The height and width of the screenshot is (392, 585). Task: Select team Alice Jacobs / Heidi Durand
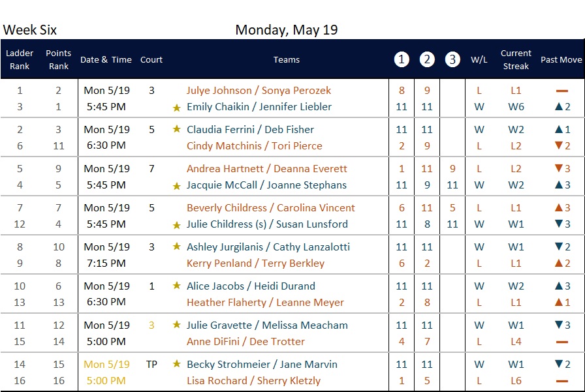pyautogui.click(x=251, y=286)
